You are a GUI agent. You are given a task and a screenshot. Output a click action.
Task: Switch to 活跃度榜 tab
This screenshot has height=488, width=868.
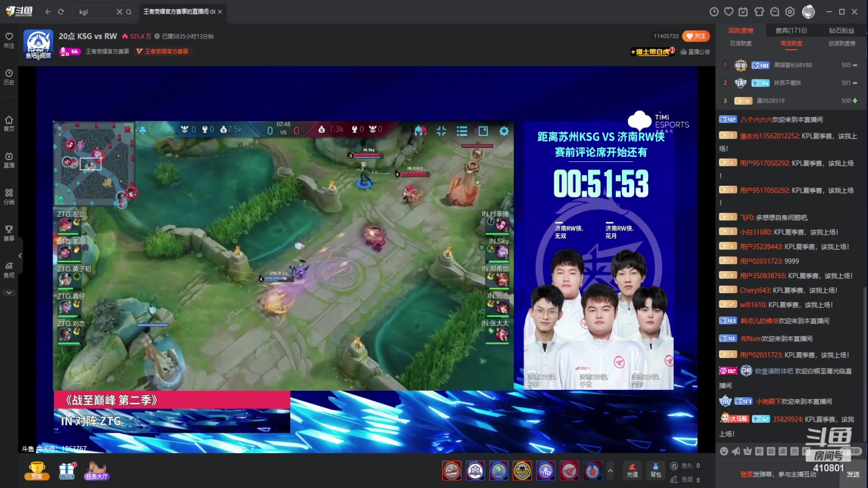pos(741,31)
